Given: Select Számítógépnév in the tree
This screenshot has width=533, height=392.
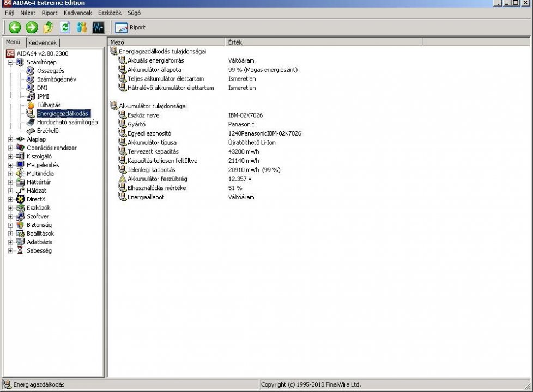Looking at the screenshot, I should click(x=57, y=79).
